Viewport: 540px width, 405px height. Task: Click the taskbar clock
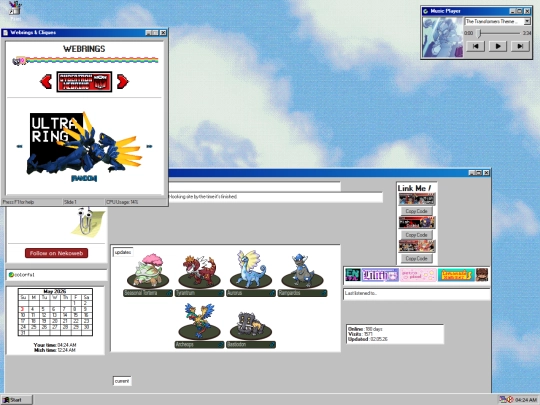point(526,400)
